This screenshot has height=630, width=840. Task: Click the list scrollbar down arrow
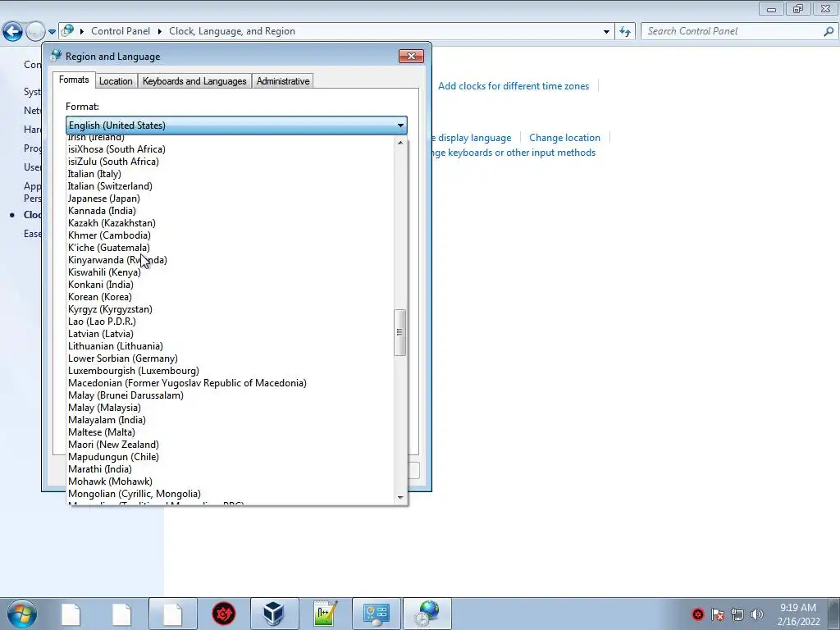coord(400,498)
